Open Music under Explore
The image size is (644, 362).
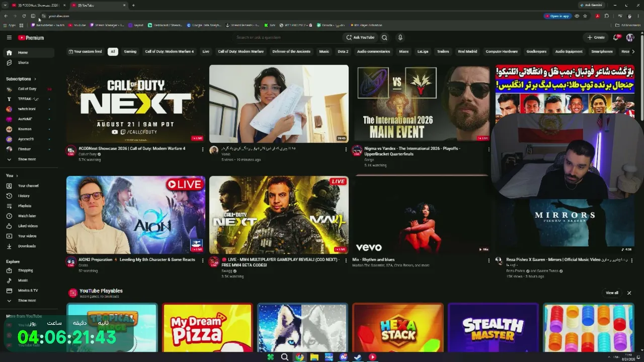(28, 280)
